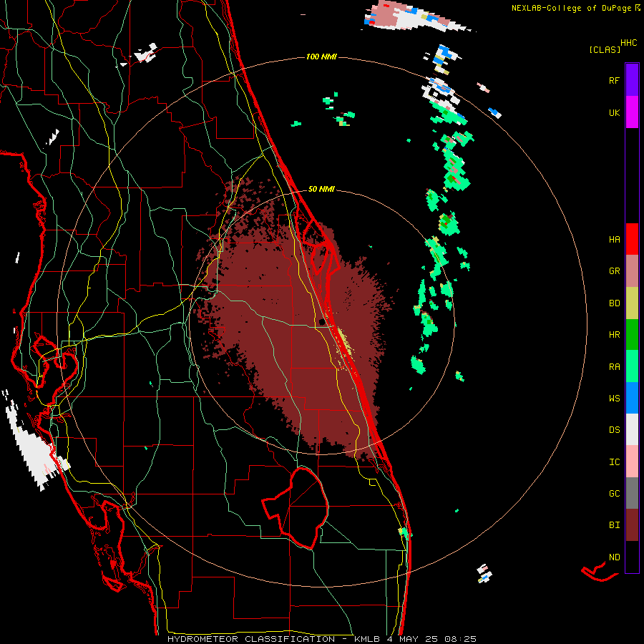Click the UK magenta legend swatch
This screenshot has width=644, height=644.
pyautogui.click(x=632, y=112)
